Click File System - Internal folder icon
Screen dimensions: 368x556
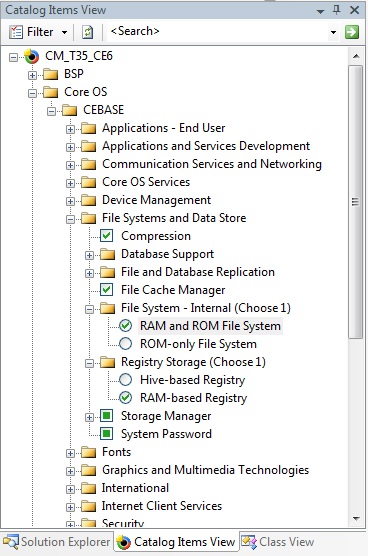click(x=107, y=308)
